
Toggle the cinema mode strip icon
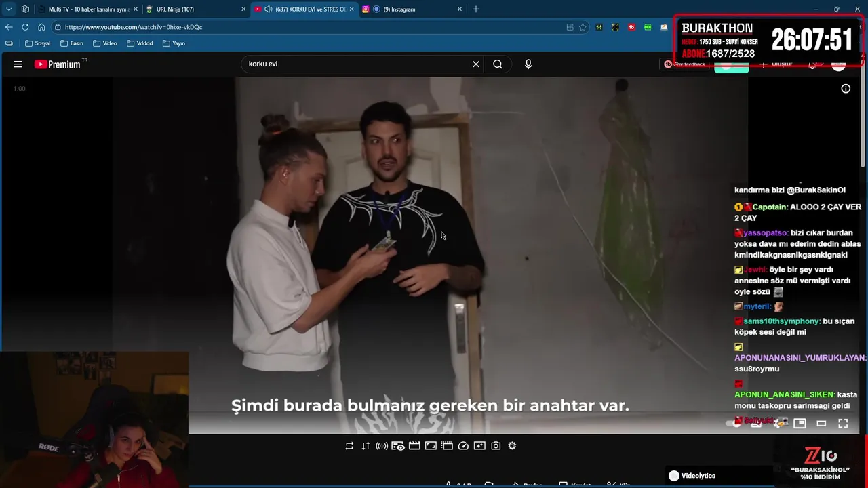[x=447, y=446]
